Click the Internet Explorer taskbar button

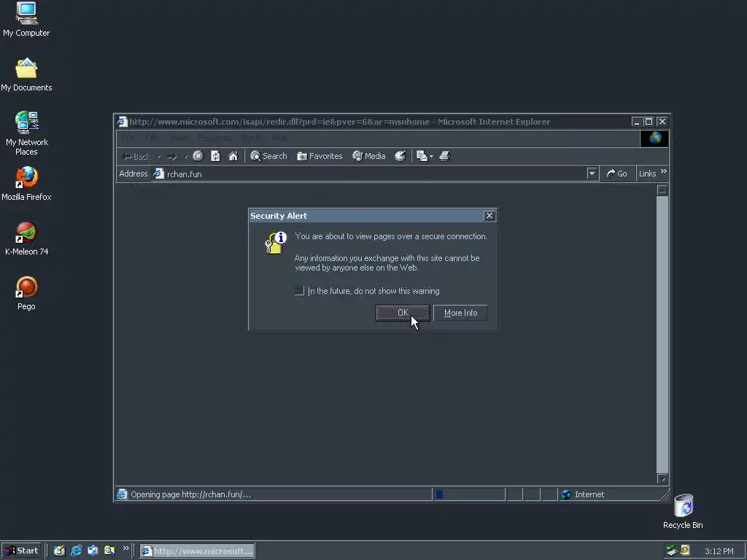197,551
